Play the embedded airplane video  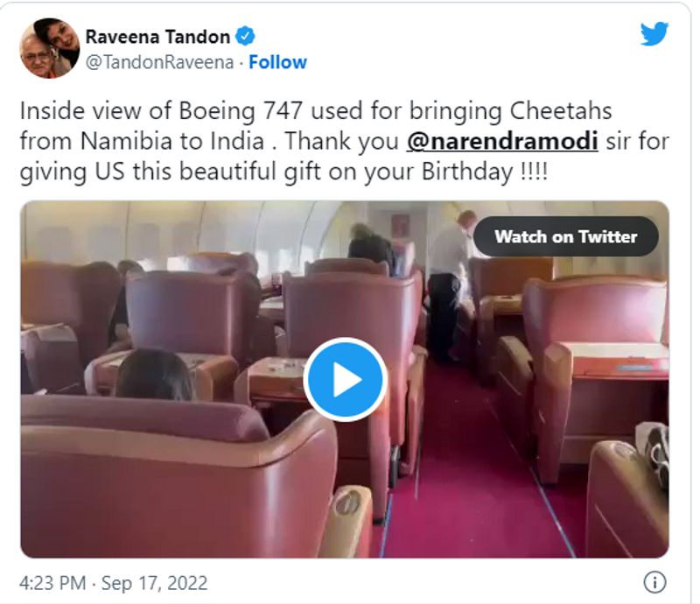345,379
